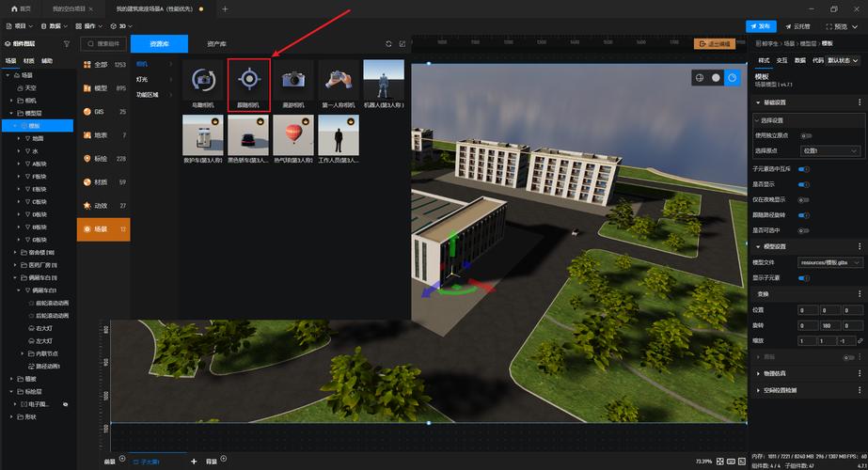Image resolution: width=868 pixels, height=470 pixels.
Task: Switch to the 资产库 tab
Action: click(x=216, y=44)
